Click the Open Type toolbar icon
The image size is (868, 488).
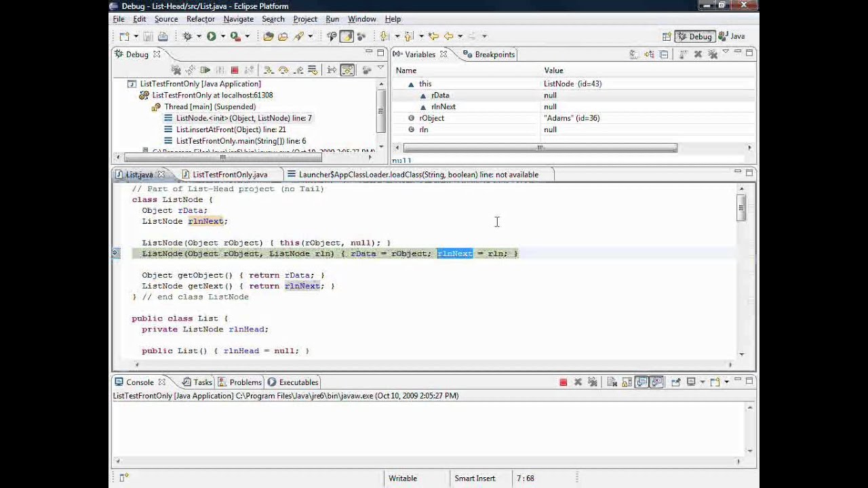269,36
